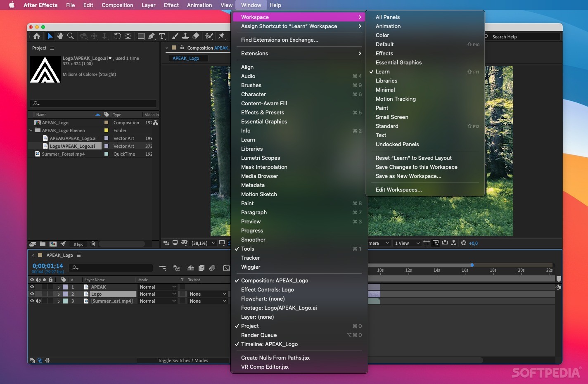The height and width of the screenshot is (384, 588).
Task: Click the Project panel search field
Action: pyautogui.click(x=93, y=103)
